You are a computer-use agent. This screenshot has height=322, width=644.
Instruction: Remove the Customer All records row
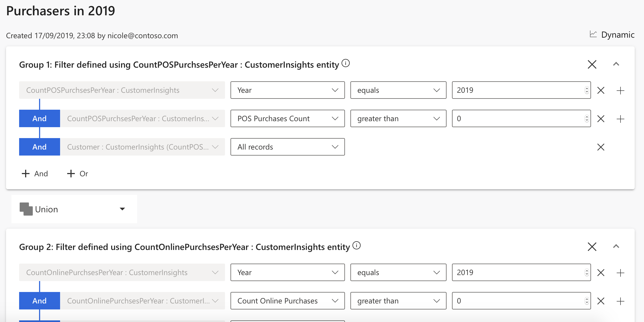(x=601, y=147)
